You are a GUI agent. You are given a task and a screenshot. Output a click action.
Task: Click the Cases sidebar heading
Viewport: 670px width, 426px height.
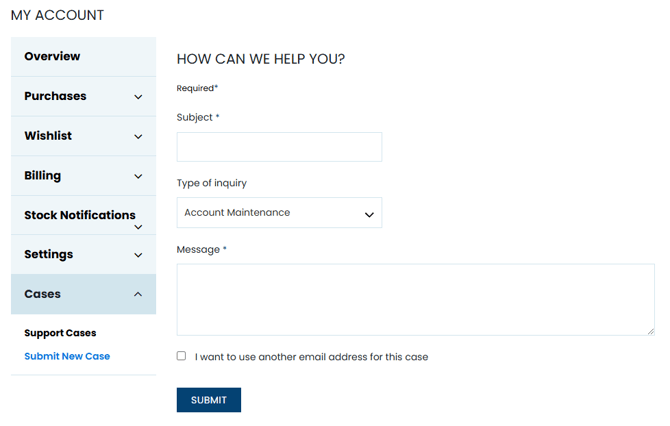point(43,294)
